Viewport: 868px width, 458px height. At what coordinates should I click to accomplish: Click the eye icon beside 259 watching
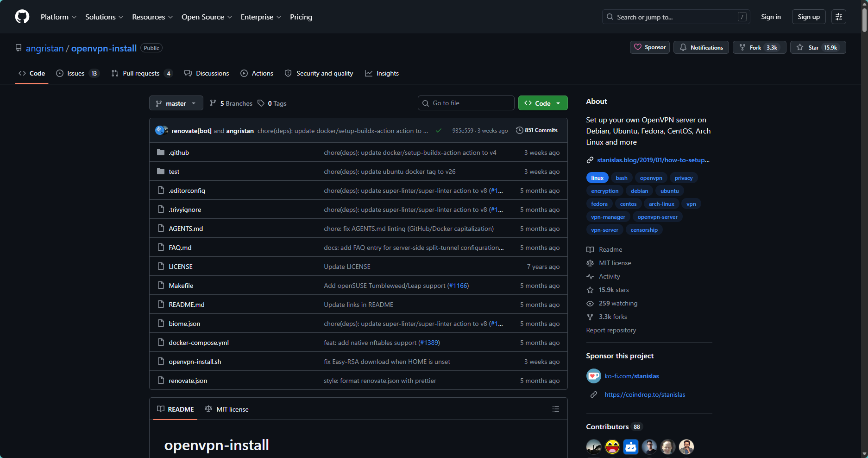[590, 304]
